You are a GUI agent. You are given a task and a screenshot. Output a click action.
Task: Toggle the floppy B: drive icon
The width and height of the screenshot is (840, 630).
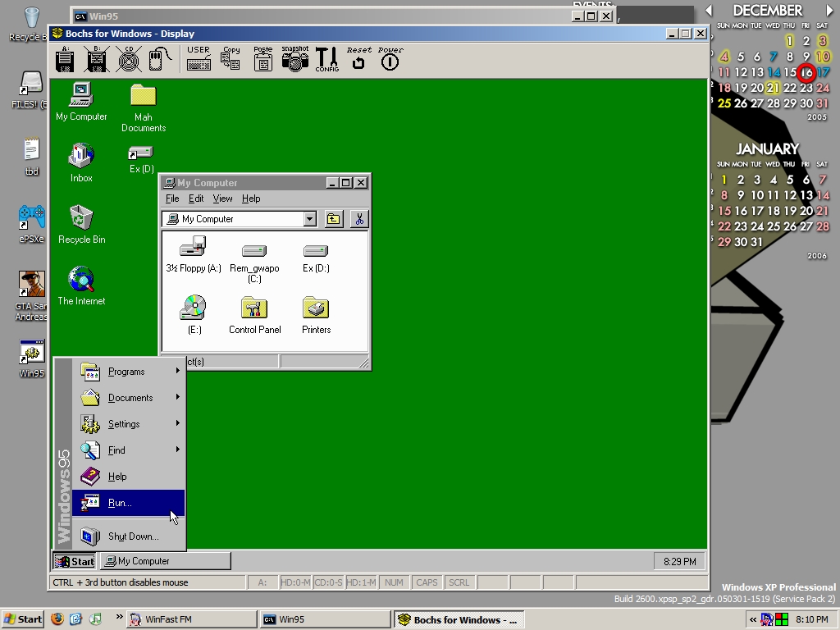(x=96, y=59)
